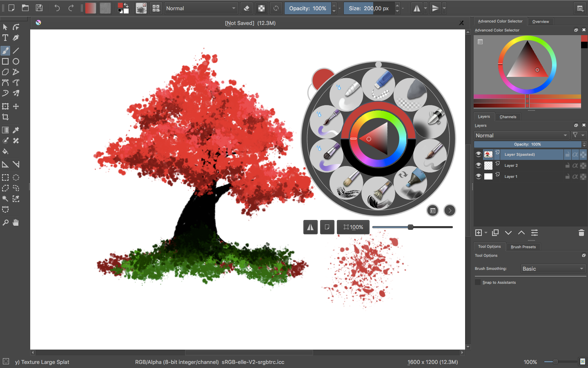Select the Crop tool
Viewport: 588px width, 368px height.
coord(5,117)
